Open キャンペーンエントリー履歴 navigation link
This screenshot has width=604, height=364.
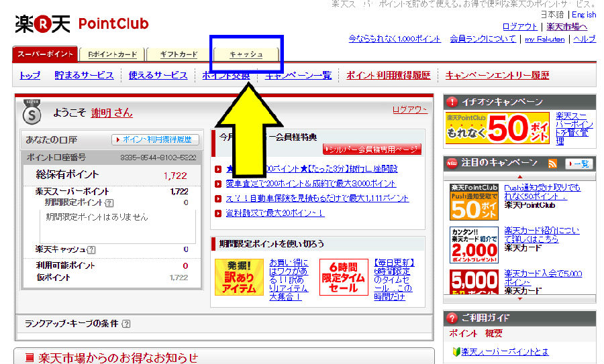(x=497, y=75)
